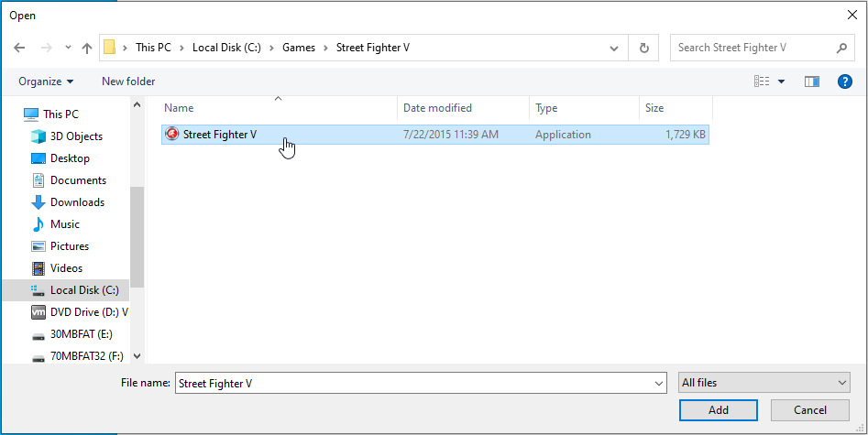
Task: Click the 30MBFAT (E:) drive icon
Action: tap(38, 335)
